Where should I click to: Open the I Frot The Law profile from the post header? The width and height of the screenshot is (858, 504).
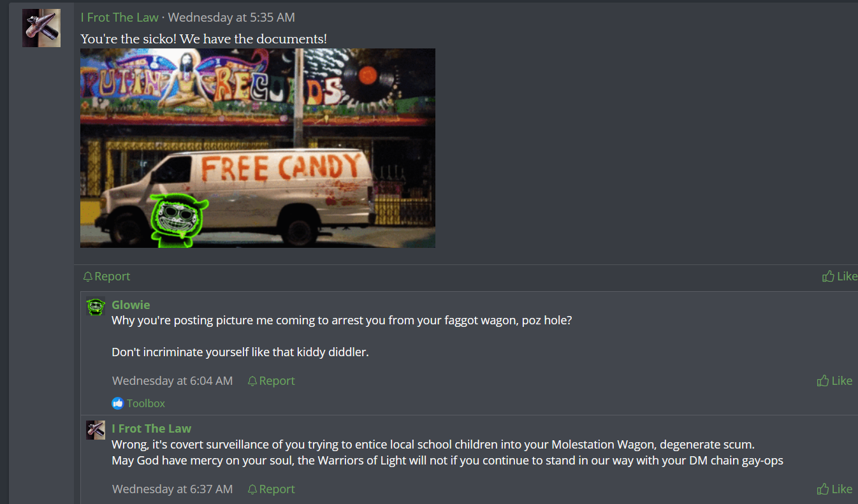(120, 18)
